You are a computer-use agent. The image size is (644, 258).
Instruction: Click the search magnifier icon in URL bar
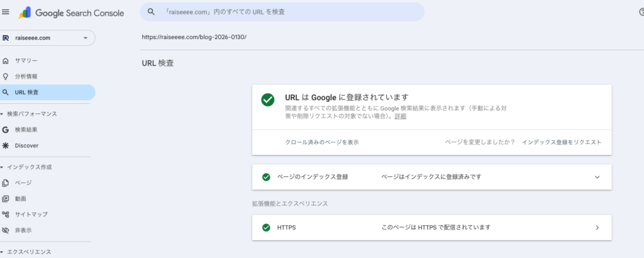151,12
